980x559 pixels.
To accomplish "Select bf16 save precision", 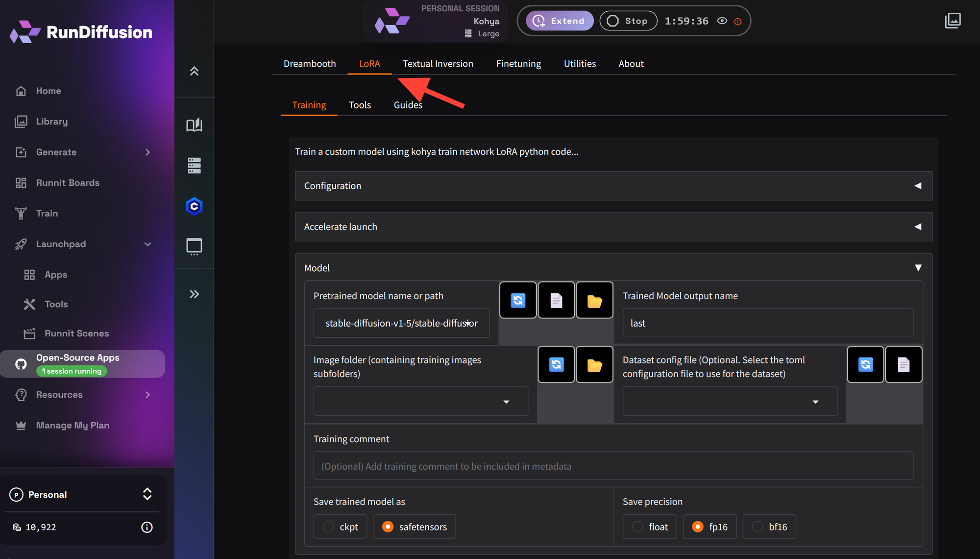I will click(x=758, y=527).
